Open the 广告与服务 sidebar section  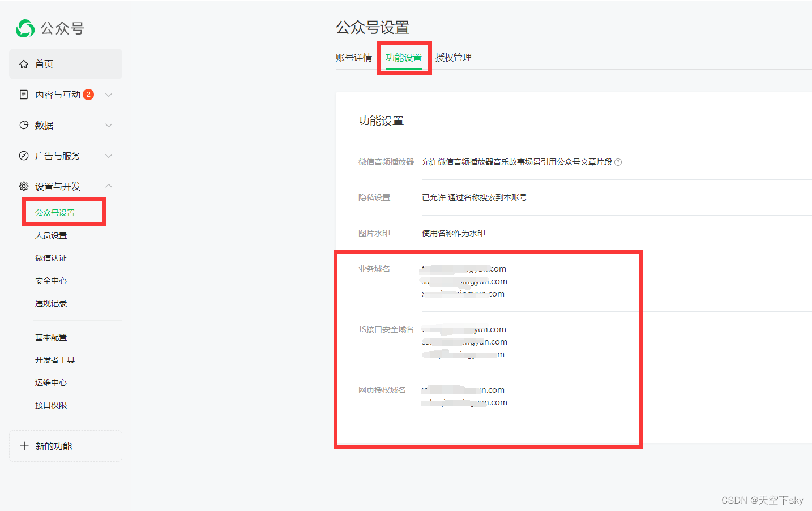pos(66,156)
